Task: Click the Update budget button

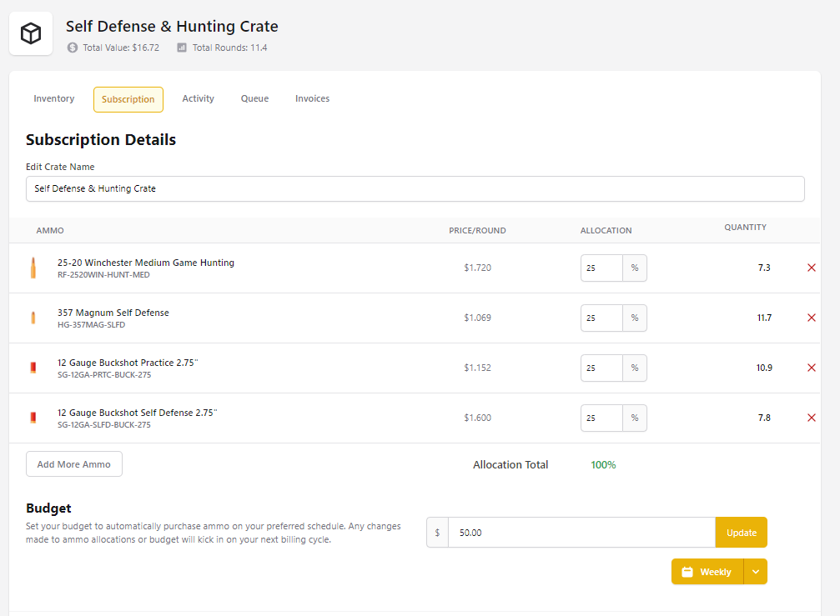Action: point(741,533)
